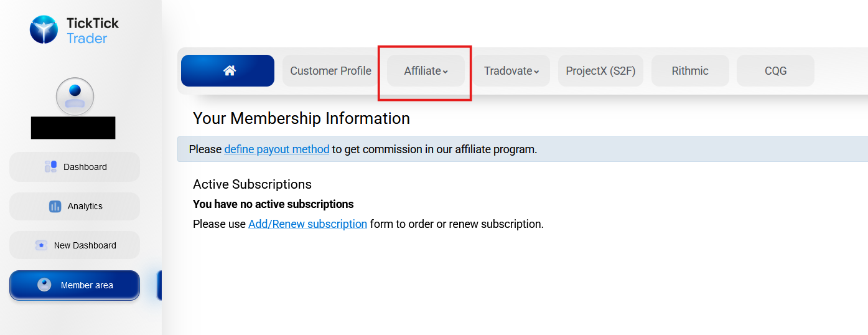Click the home icon in navigation bar

click(229, 70)
